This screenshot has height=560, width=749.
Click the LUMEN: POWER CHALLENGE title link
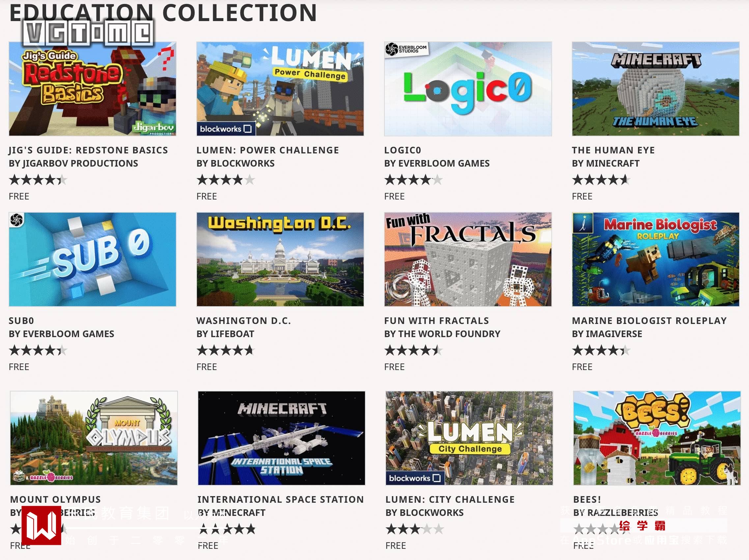click(268, 150)
